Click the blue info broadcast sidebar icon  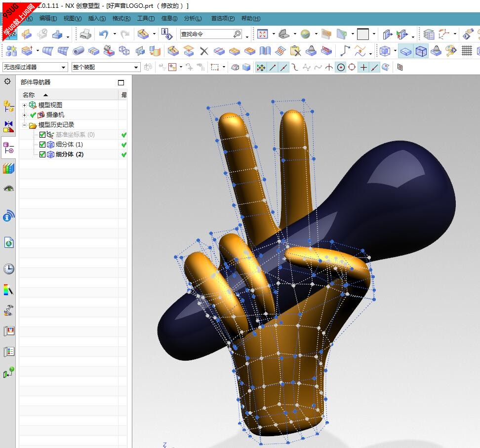8,216
